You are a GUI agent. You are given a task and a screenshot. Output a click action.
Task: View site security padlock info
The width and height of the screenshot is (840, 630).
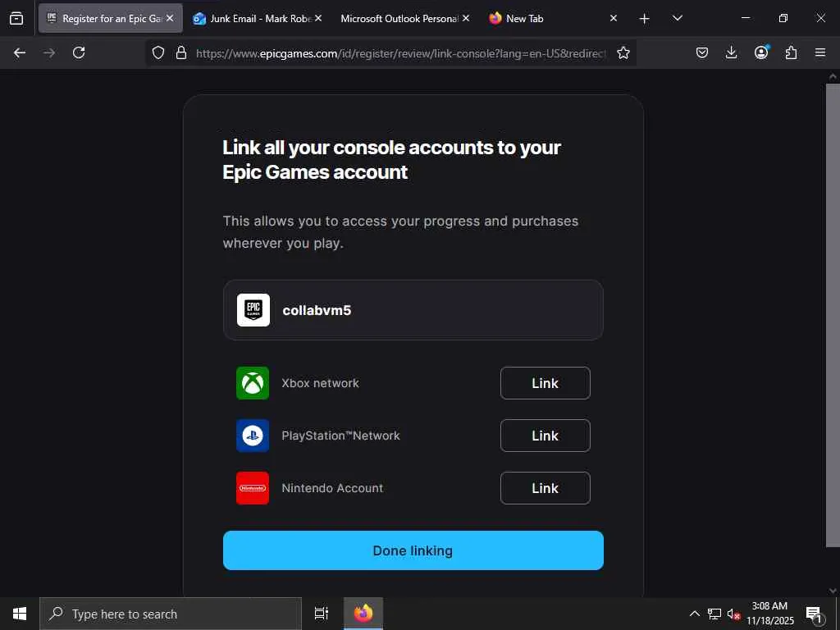click(x=181, y=52)
